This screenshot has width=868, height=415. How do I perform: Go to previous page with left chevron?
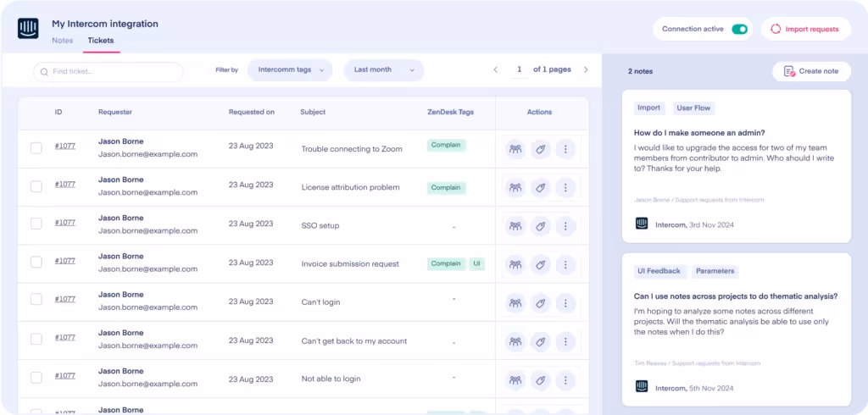click(495, 69)
